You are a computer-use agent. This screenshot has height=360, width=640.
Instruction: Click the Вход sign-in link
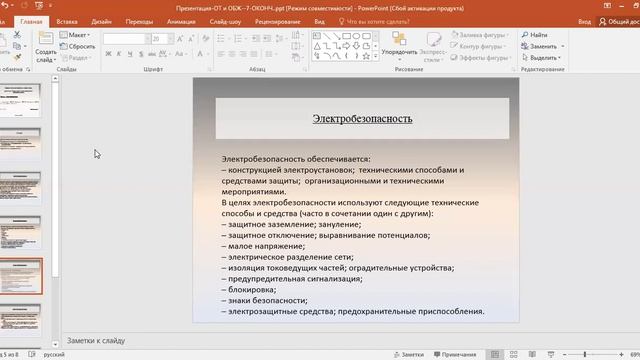point(584,22)
